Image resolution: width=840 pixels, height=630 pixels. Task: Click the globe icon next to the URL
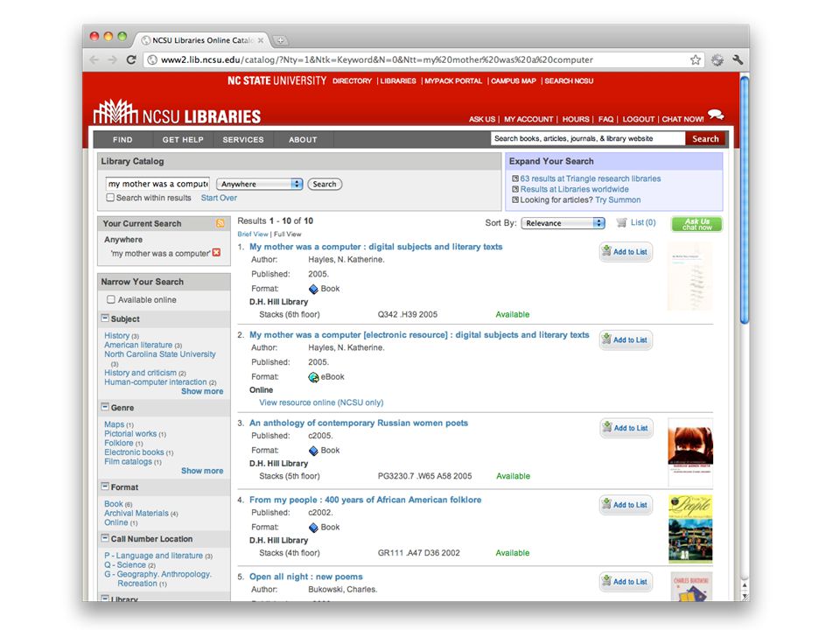click(152, 59)
